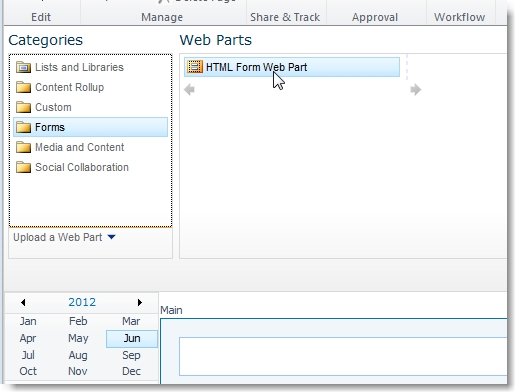Show previous year in calendar
Screen dimensions: 515x392
click(x=23, y=302)
